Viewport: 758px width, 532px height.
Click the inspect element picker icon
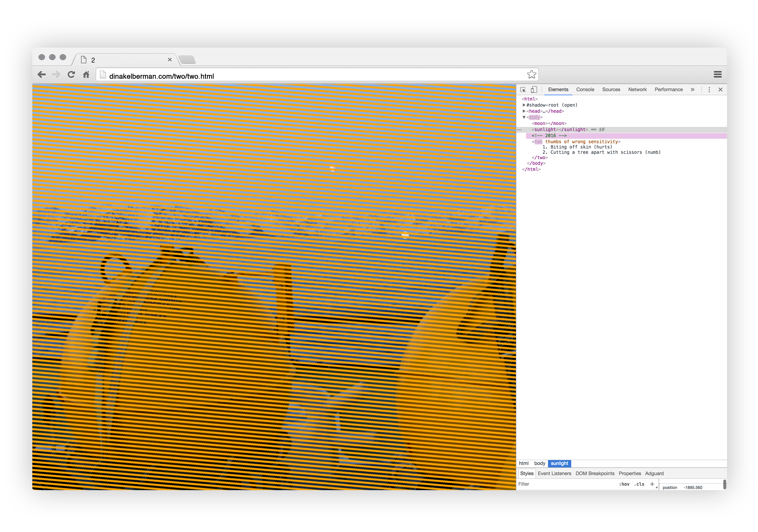tap(523, 90)
